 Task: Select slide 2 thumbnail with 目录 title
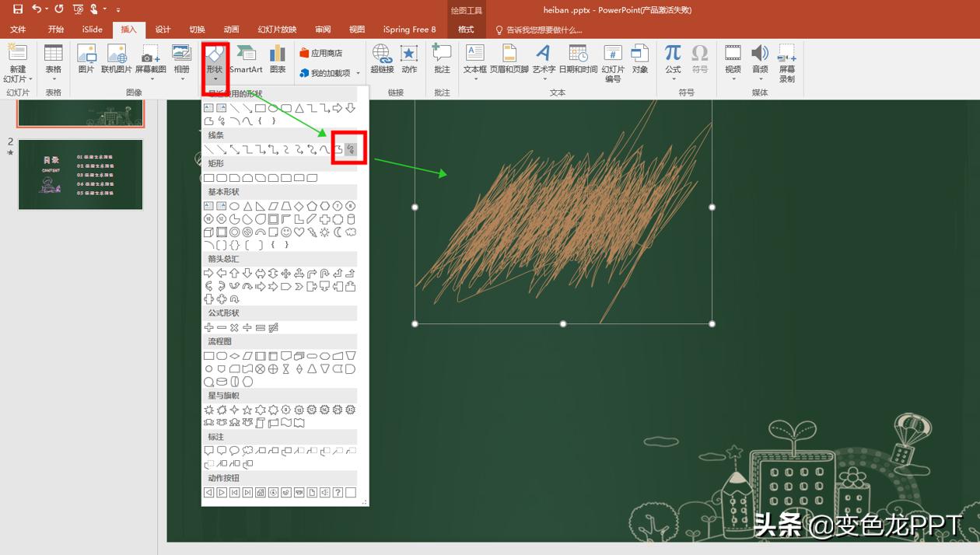point(81,174)
